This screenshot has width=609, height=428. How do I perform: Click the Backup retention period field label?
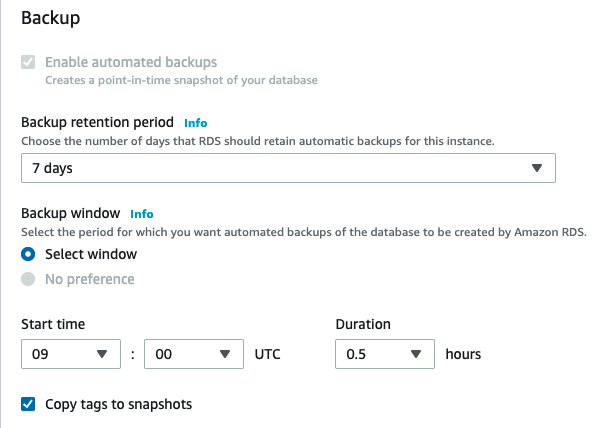pos(97,123)
